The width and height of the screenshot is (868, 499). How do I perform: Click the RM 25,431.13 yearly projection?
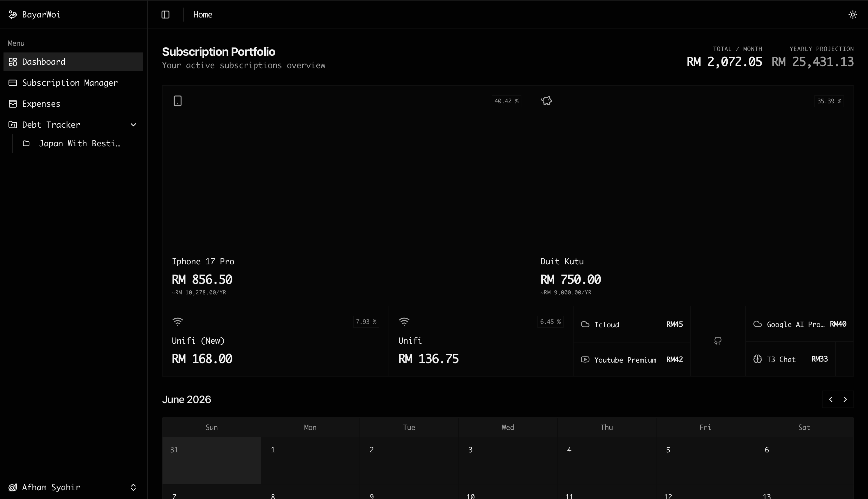(813, 62)
